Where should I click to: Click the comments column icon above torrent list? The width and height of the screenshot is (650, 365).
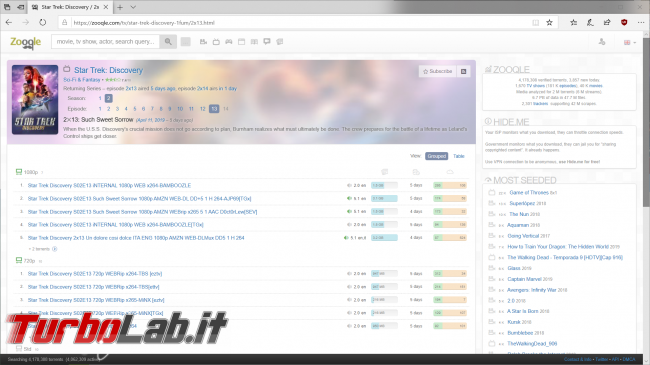click(384, 172)
